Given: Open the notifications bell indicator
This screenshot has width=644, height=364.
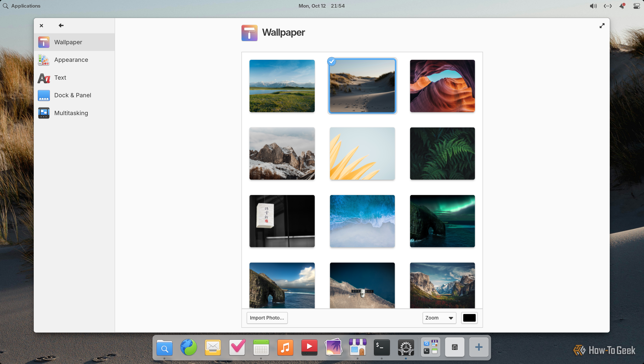Looking at the screenshot, I should 622,6.
